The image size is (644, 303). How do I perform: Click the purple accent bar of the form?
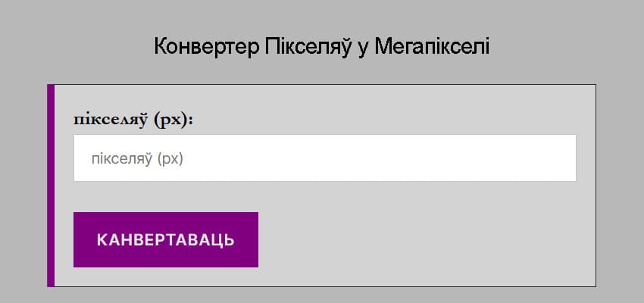tap(51, 186)
